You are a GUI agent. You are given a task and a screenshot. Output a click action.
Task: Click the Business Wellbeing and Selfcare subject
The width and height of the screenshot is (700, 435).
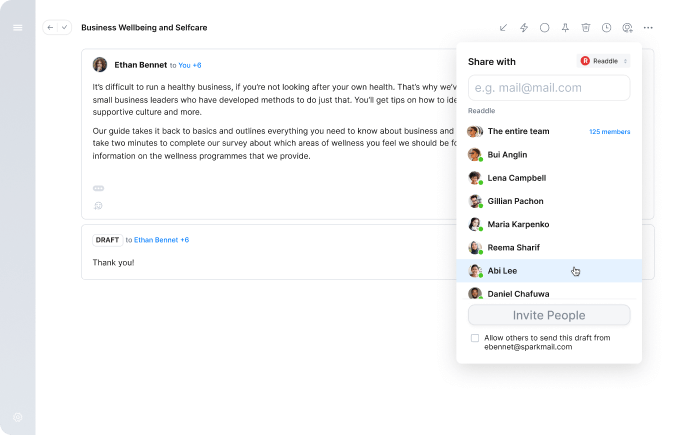[144, 28]
